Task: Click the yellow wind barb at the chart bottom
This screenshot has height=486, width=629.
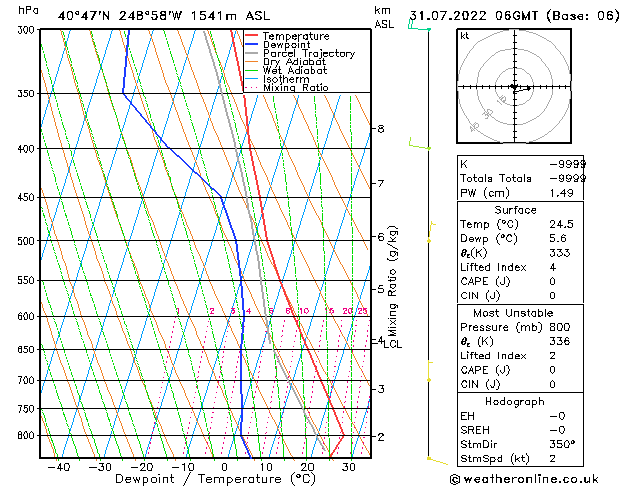Action: [x=436, y=459]
